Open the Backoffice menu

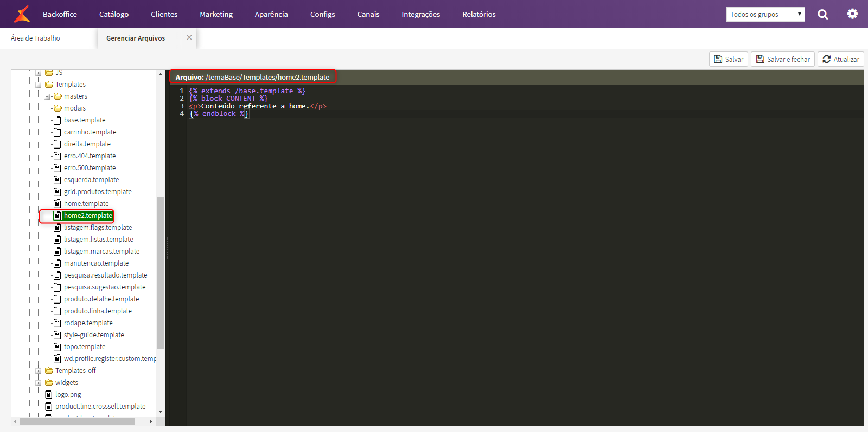click(60, 14)
